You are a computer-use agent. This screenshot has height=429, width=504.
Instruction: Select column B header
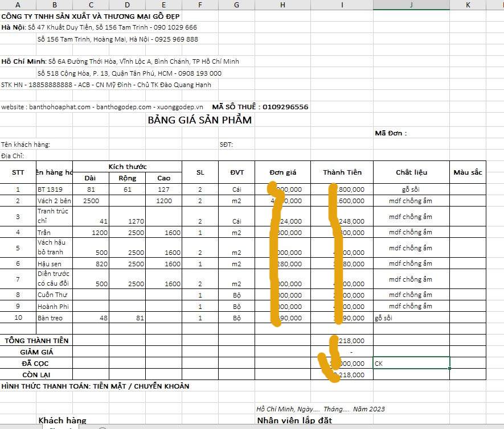point(54,5)
